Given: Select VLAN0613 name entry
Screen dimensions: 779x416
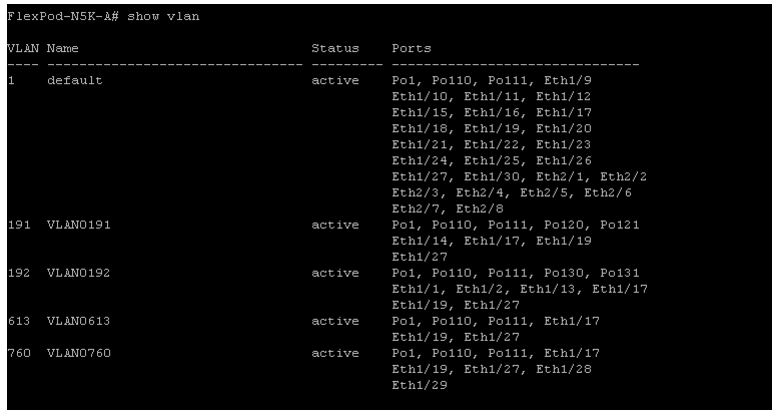Looking at the screenshot, I should [x=78, y=321].
